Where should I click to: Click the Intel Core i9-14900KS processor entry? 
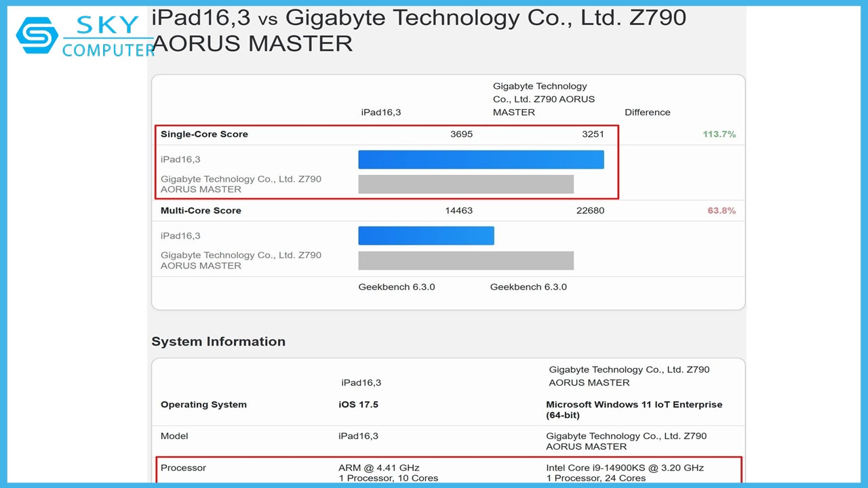625,468
